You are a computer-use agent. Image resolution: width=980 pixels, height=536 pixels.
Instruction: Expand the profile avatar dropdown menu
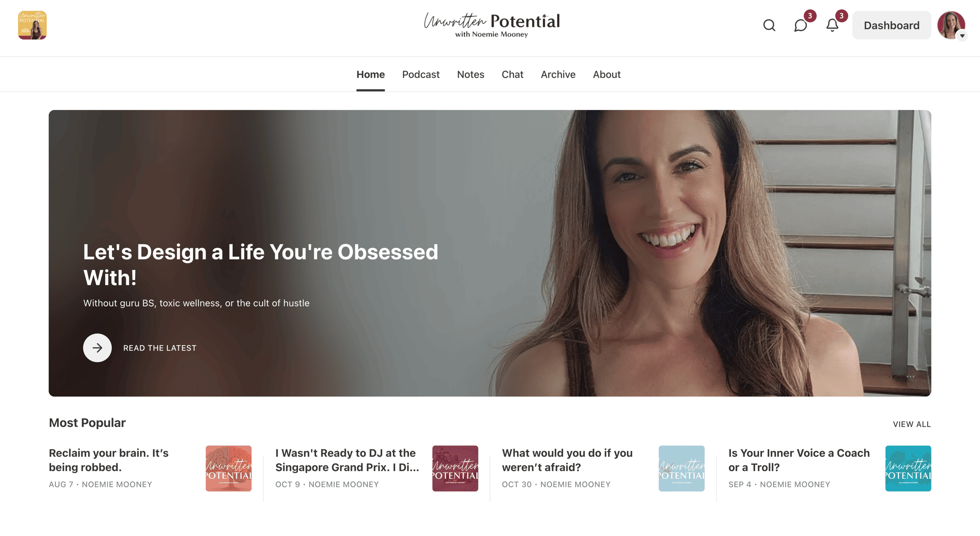point(951,25)
